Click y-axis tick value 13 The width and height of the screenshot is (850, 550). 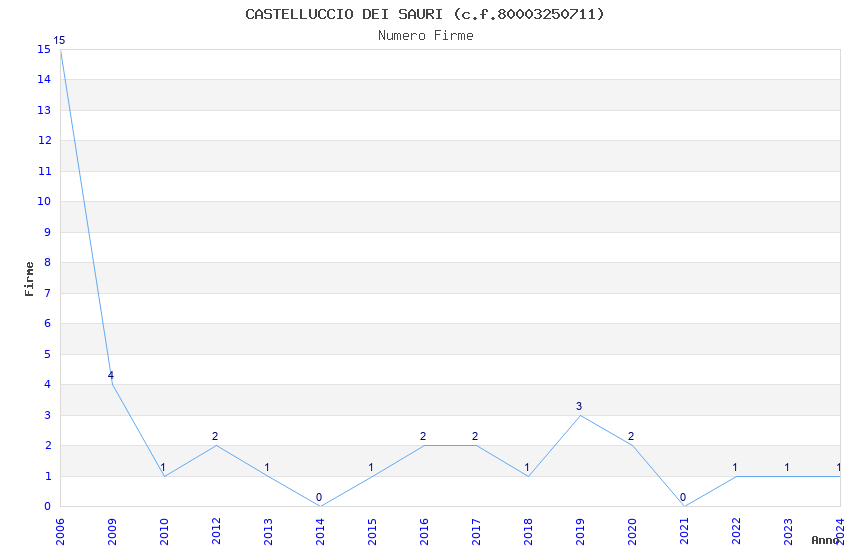tap(44, 110)
